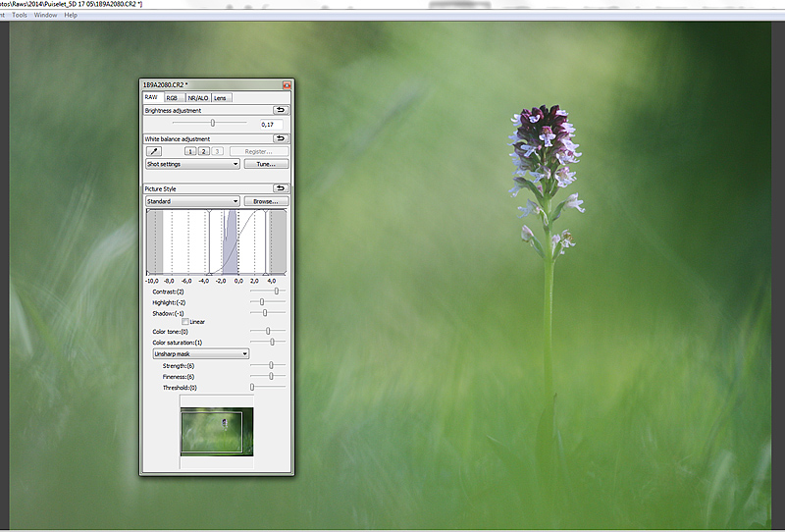Click the Threshold slider handle
The image size is (785, 532).
click(x=252, y=388)
